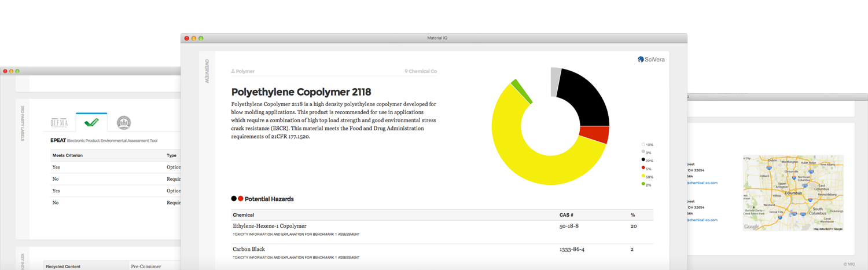Image resolution: width=868 pixels, height=270 pixels.
Task: Open the first chemical-co.com email link
Action: point(702,183)
